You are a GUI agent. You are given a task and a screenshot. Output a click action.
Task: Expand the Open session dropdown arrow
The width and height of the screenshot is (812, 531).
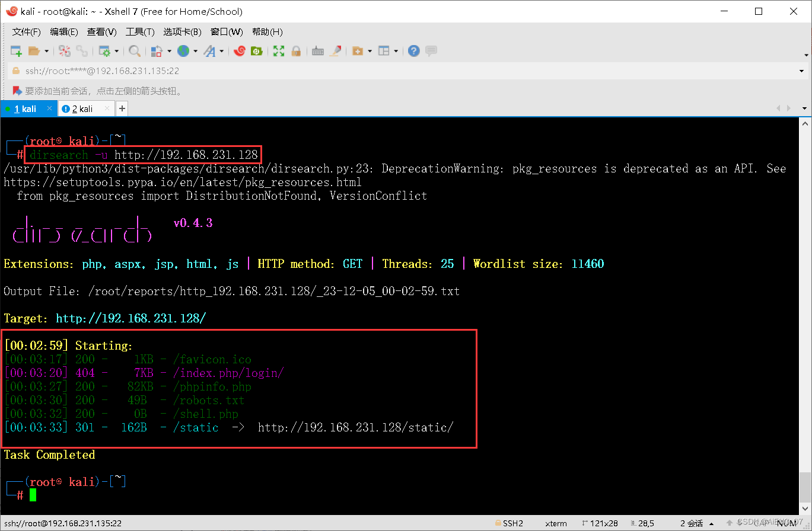[46, 51]
